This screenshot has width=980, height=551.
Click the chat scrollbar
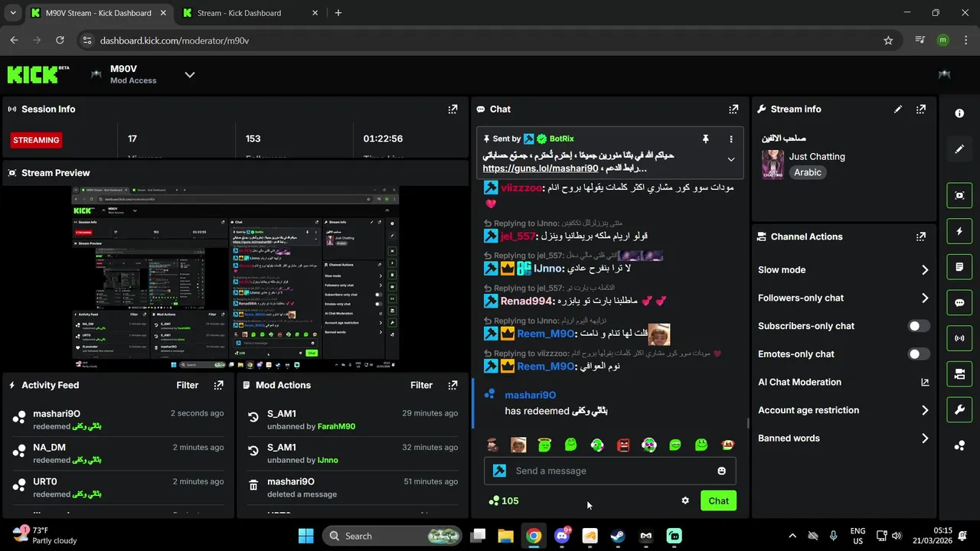748,422
